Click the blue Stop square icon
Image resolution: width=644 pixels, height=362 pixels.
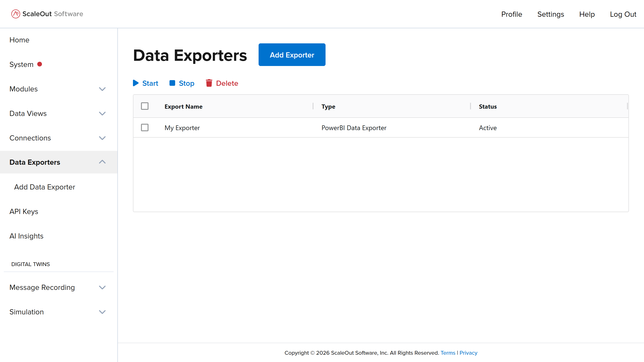click(172, 83)
